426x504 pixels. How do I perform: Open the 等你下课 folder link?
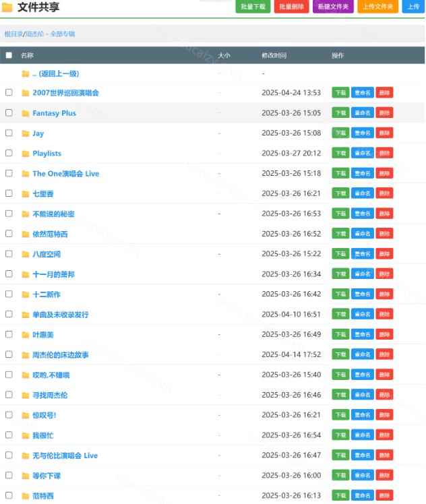point(47,476)
